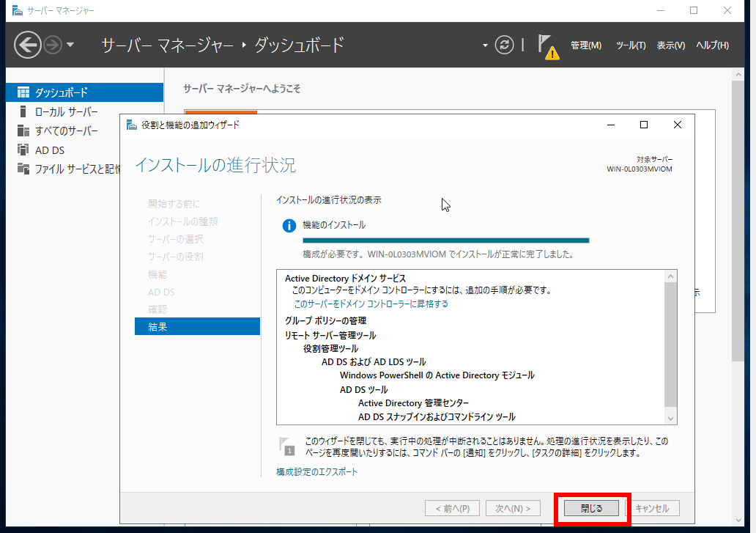Click このサーバーをドメイン コントローラーに昇格する link
Viewport: 756px width, 533px height.
pos(371,304)
